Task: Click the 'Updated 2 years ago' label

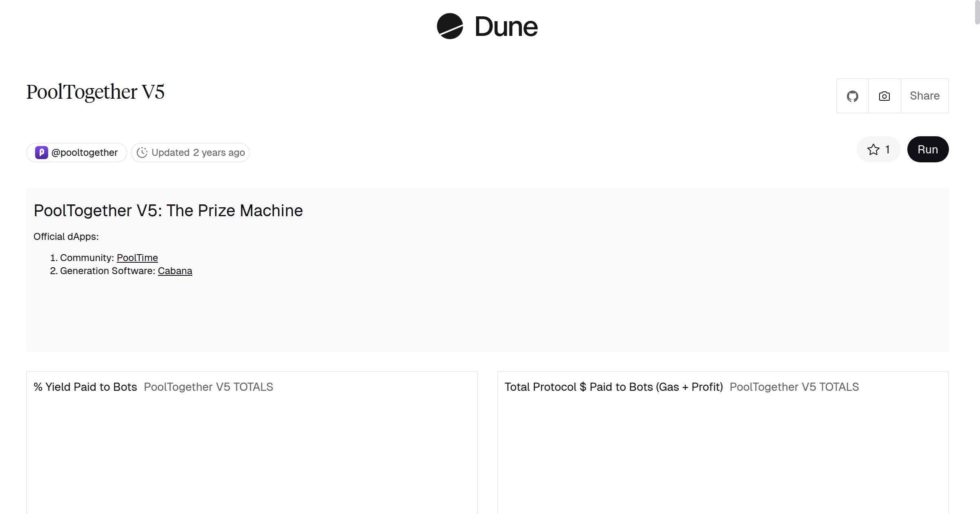Action: (x=198, y=153)
